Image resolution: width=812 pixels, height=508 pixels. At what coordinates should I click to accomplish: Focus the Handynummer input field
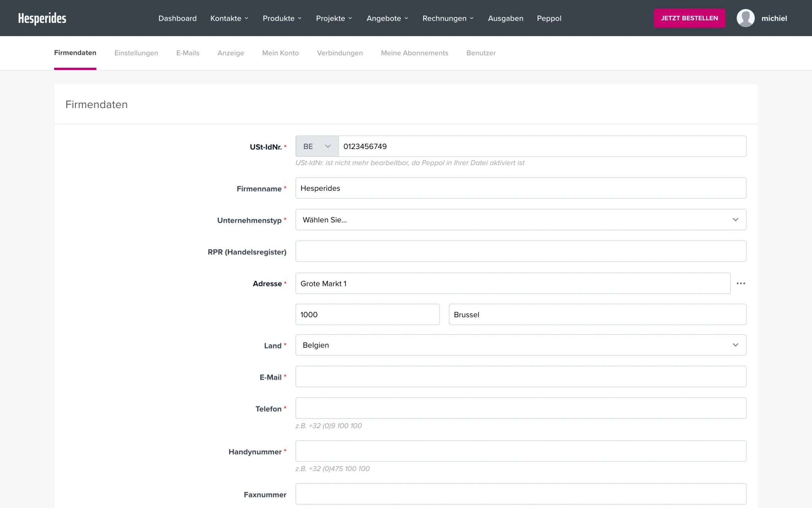521,451
